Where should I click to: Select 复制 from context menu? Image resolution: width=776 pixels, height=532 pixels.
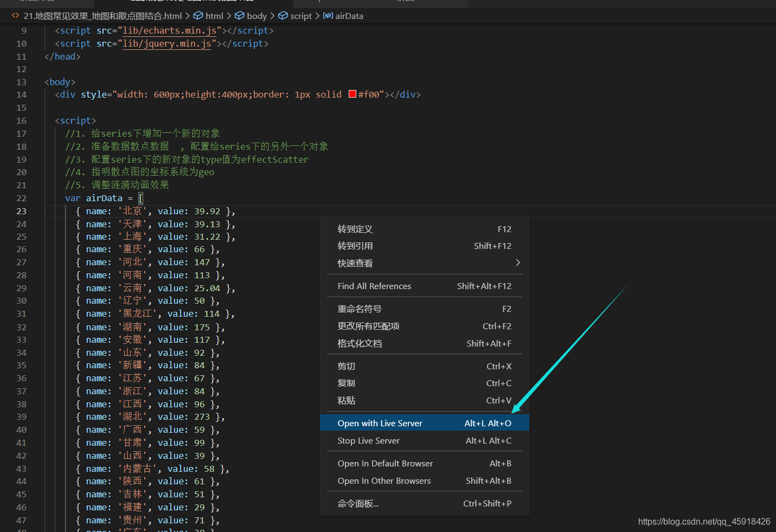425,383
